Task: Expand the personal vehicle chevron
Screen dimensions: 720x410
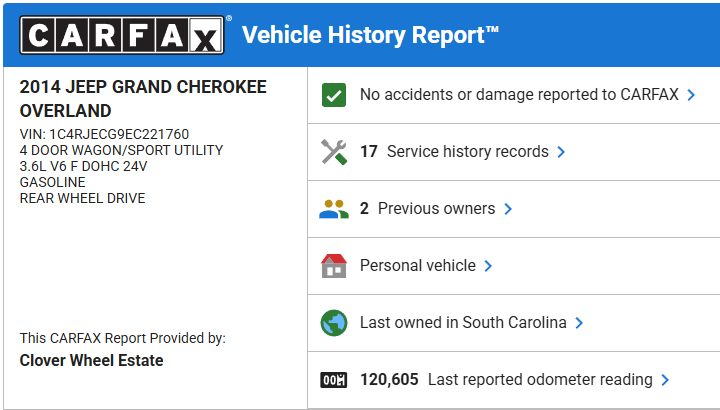Action: [488, 266]
